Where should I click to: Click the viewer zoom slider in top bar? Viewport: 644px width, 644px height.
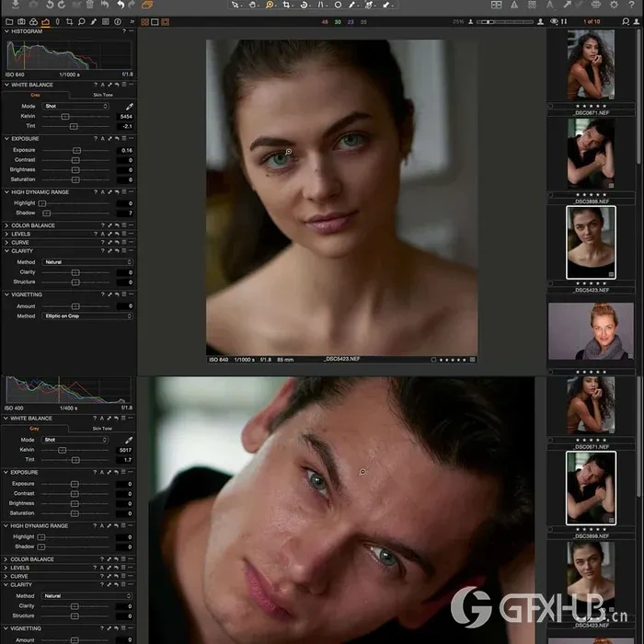505,22
